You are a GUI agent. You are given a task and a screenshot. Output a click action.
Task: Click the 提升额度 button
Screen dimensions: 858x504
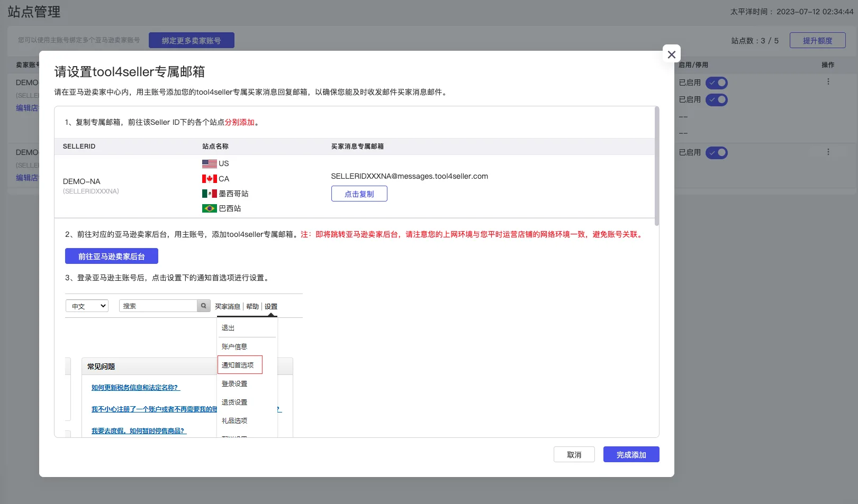point(817,41)
